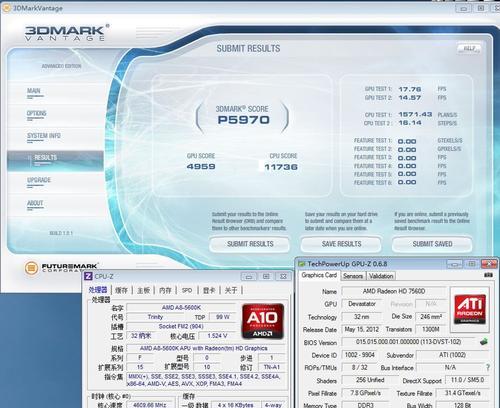This screenshot has height=408, width=500.
Task: Click the 1.524 V core voltage field
Action: coord(217,336)
